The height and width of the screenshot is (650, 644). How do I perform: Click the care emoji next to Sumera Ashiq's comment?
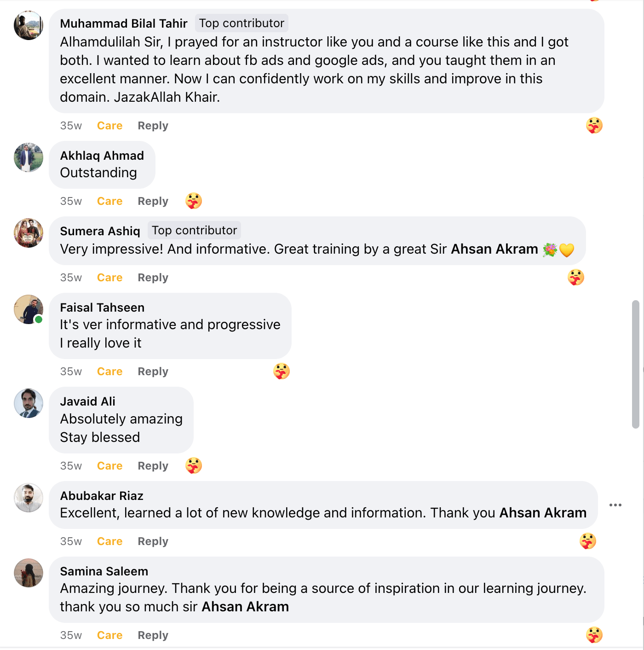click(575, 277)
